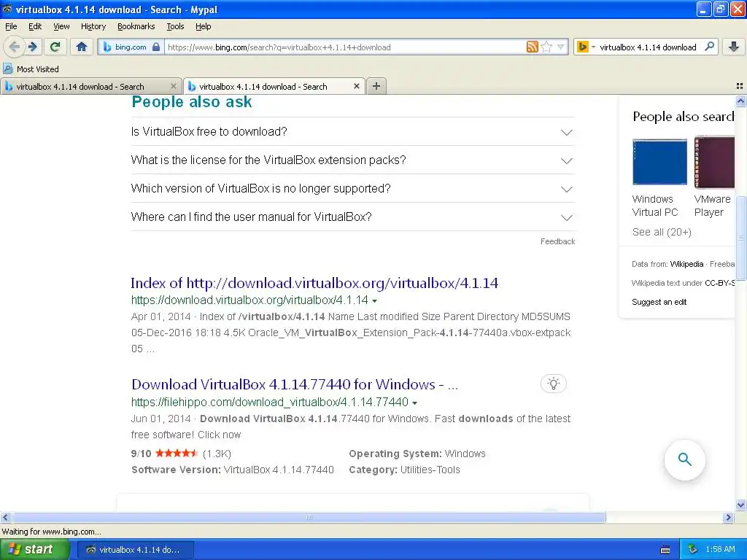This screenshot has width=747, height=560.
Task: Click the horizontal scrollbar thumb
Action: [x=309, y=517]
